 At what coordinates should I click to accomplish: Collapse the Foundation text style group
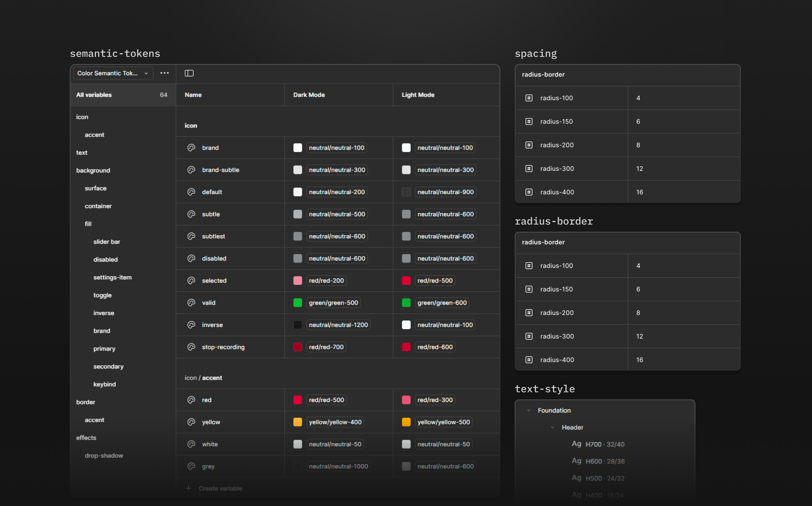pyautogui.click(x=529, y=411)
